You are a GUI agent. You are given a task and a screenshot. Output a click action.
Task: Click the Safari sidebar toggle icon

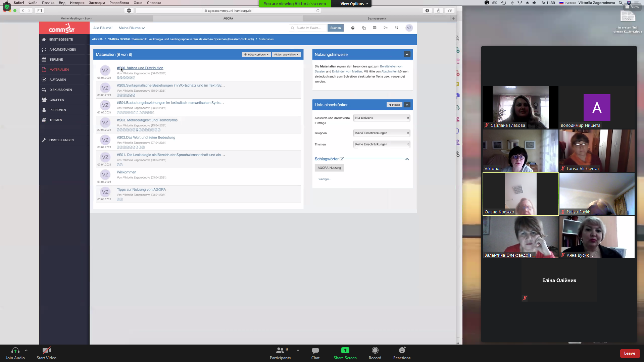[40, 11]
